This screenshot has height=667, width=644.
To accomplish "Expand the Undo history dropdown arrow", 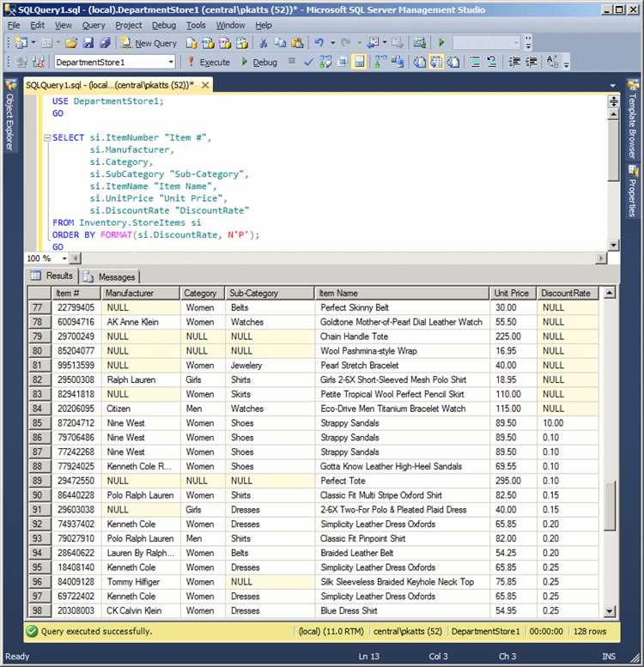I will click(332, 43).
